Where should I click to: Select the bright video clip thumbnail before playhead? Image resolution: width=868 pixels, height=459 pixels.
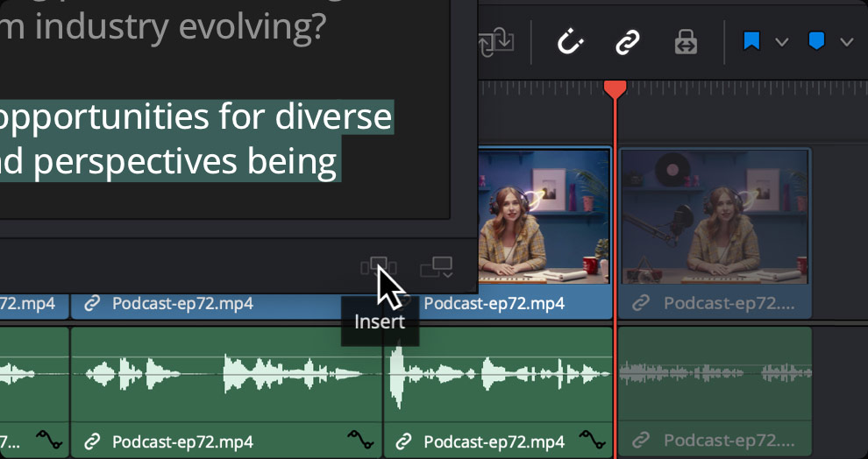[544, 215]
